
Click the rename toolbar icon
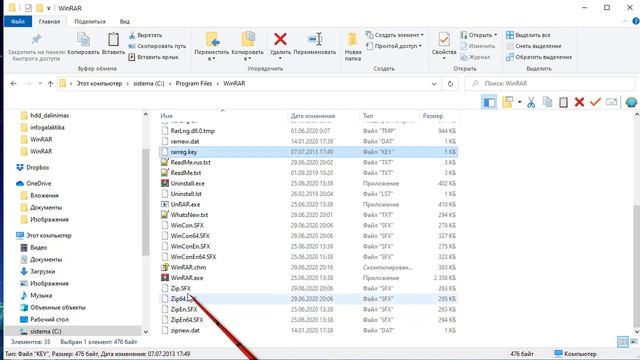pyautogui.click(x=611, y=102)
